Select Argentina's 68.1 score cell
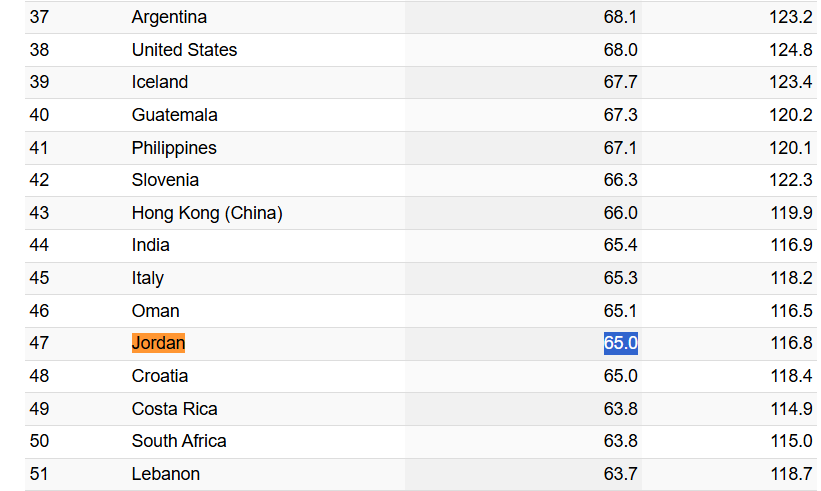This screenshot has width=821, height=491. [620, 17]
